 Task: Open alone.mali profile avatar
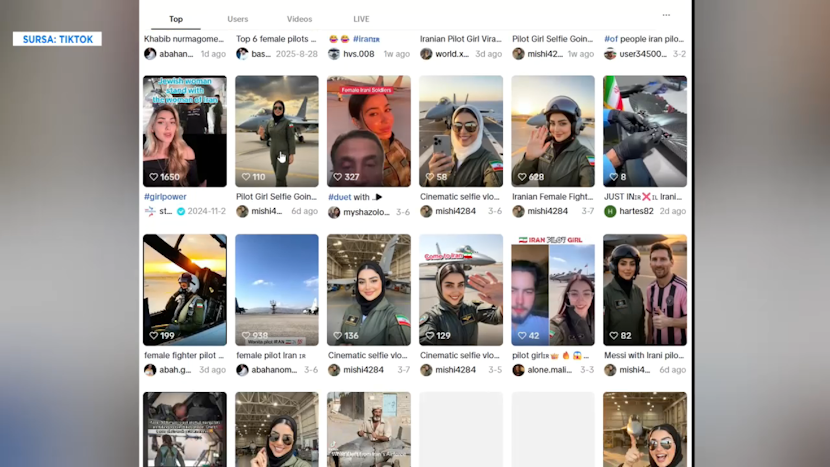[518, 370]
